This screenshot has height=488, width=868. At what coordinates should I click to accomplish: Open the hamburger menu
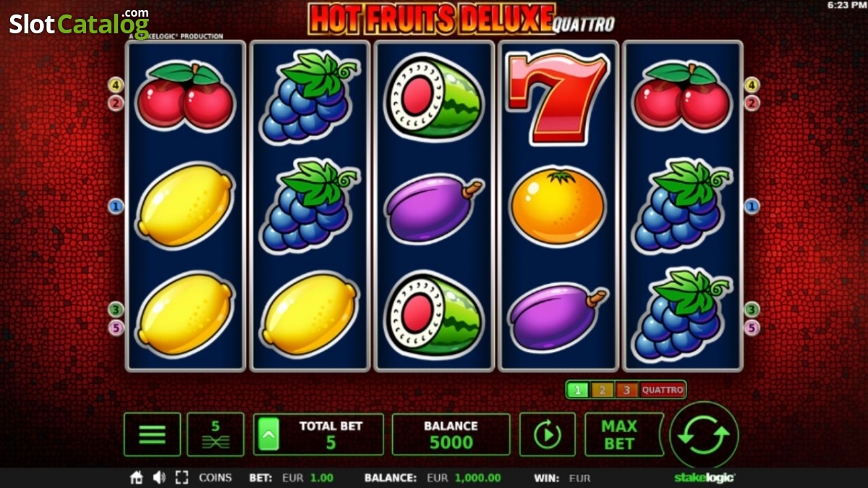click(x=152, y=434)
